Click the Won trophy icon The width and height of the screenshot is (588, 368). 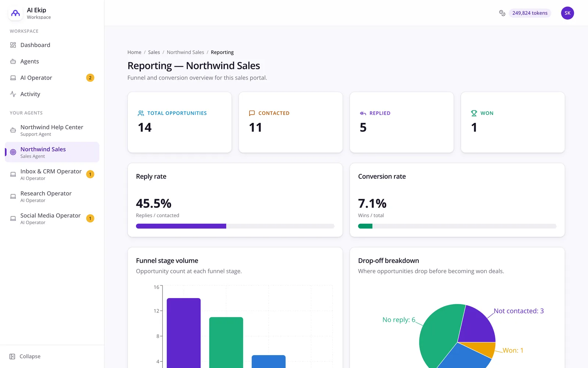(x=474, y=113)
